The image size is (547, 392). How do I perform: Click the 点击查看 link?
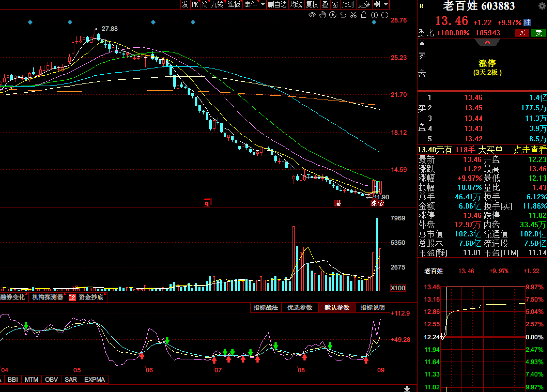530,150
